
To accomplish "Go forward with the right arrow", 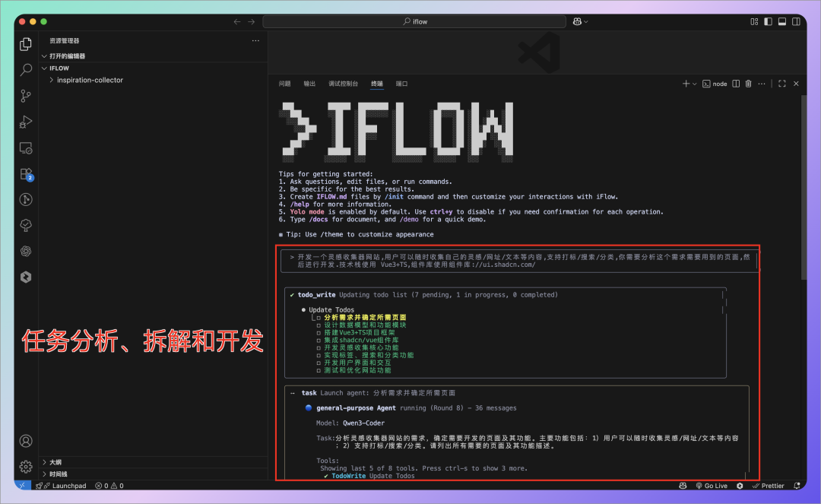I will click(252, 21).
